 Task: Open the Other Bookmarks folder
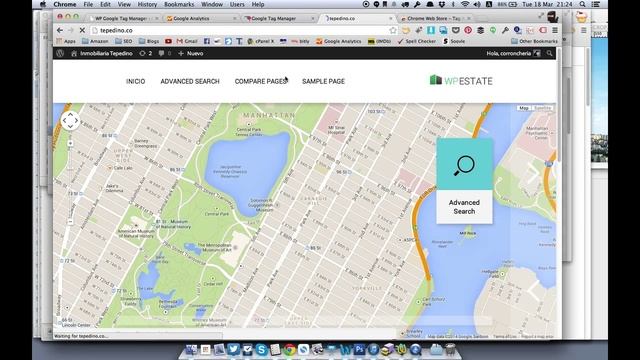tap(534, 41)
